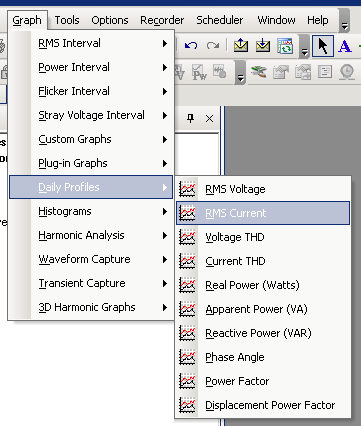Expand the Histograms submenu arrow
361x426 pixels.
click(x=165, y=211)
